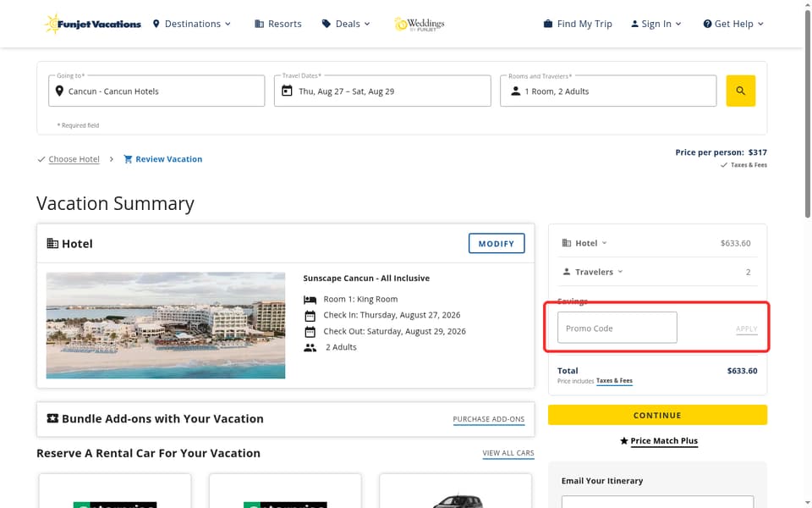Click the ticket icon beside Bundle Add-ons
The height and width of the screenshot is (508, 812).
52,418
